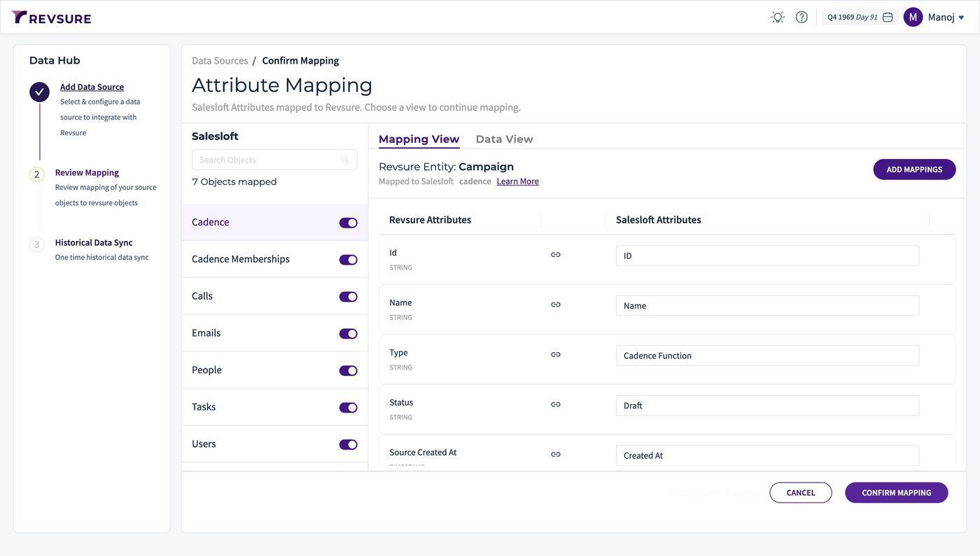Switch off the Tasks toggle

(x=349, y=408)
